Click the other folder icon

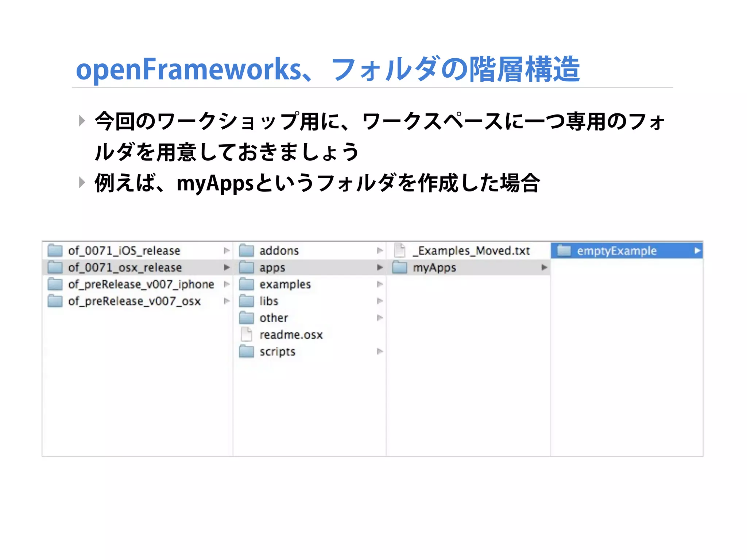pos(247,318)
